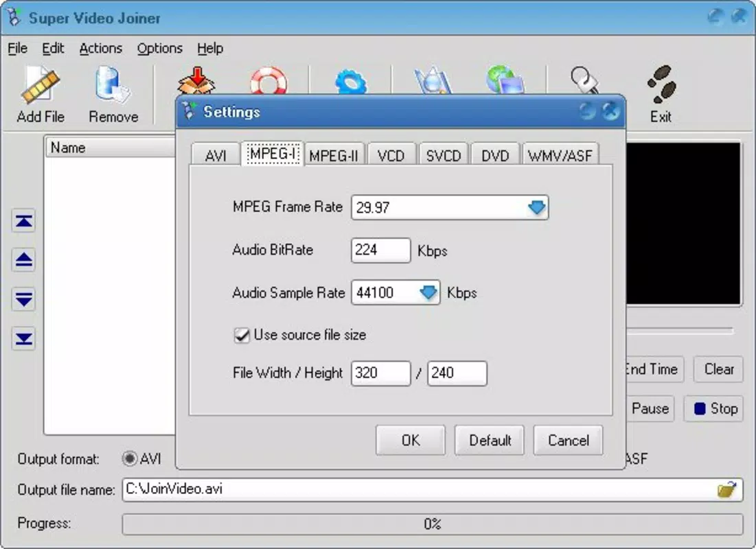
Task: Click the red arrow box toolbar icon
Action: (196, 80)
